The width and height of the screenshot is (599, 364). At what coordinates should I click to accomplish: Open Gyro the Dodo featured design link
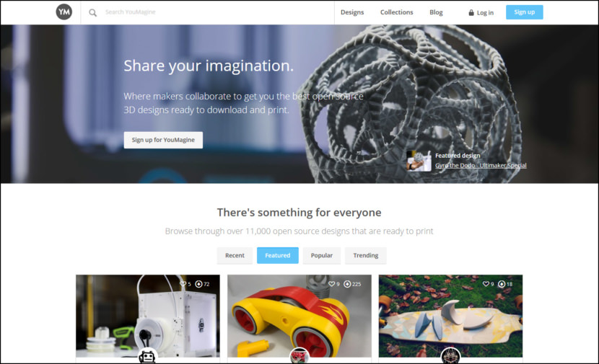point(481,165)
